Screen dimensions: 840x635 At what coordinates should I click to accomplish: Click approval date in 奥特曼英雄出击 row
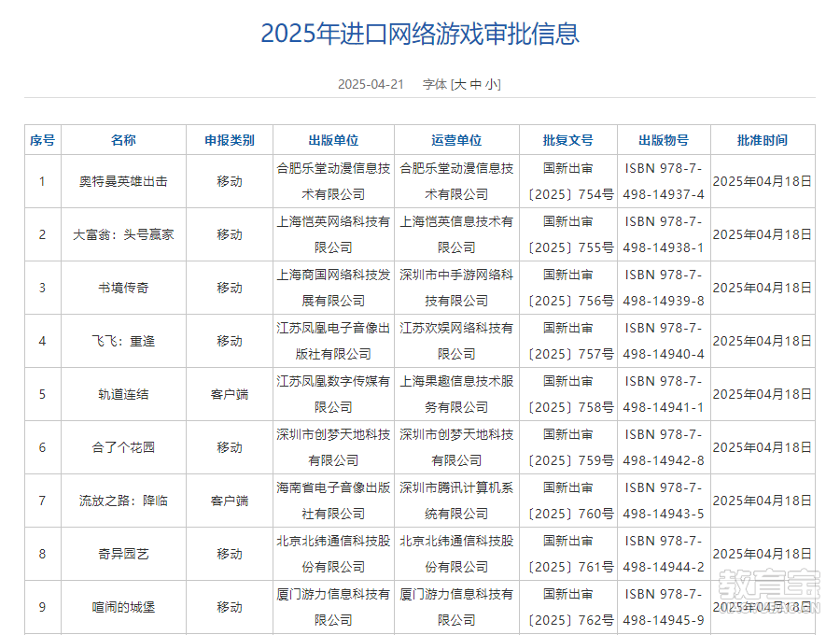click(763, 182)
